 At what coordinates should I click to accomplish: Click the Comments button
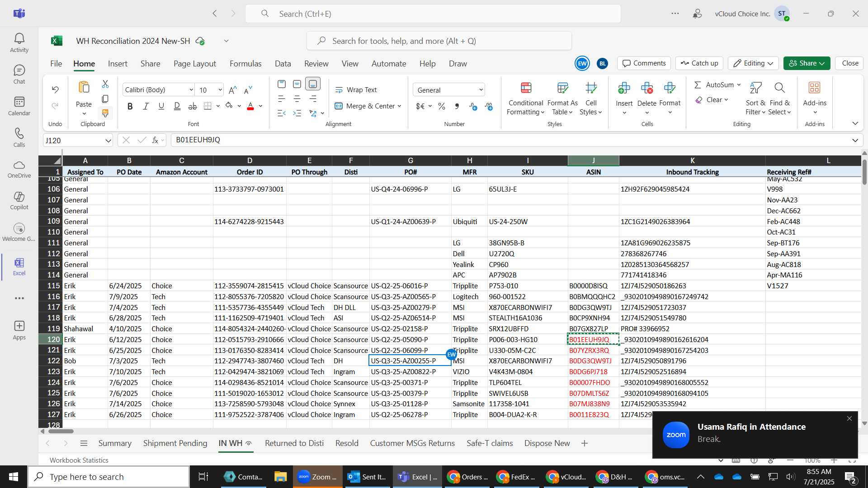coord(644,63)
